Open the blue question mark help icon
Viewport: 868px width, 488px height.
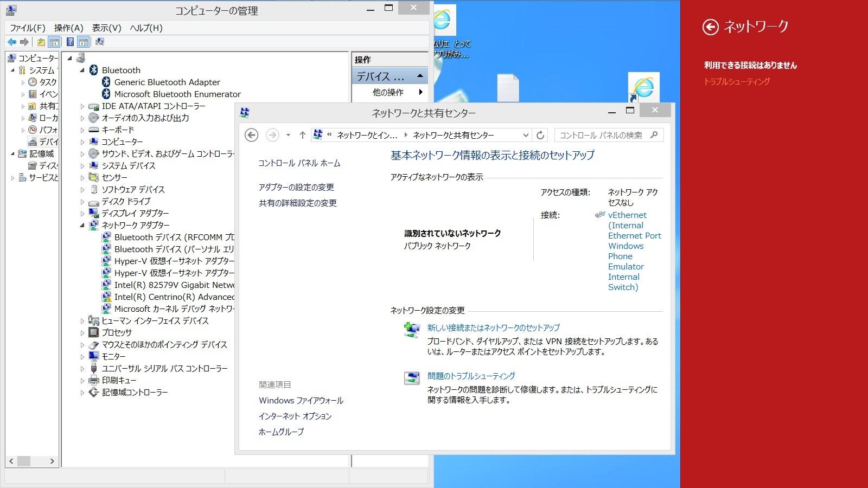(x=71, y=42)
